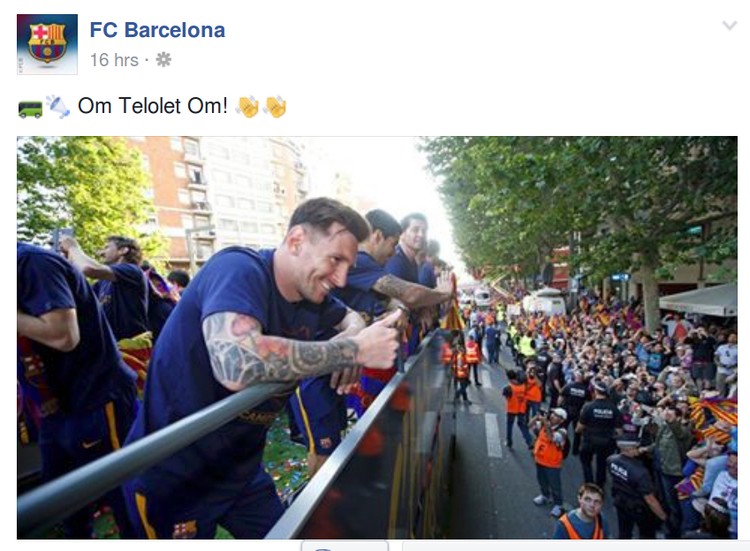Viewport: 750px width, 551px height.
Task: Click the partially visible button below photo
Action: (x=344, y=546)
